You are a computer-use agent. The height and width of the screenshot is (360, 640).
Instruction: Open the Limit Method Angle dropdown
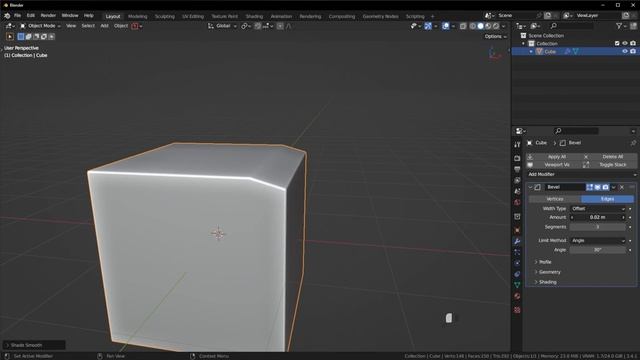coord(598,241)
